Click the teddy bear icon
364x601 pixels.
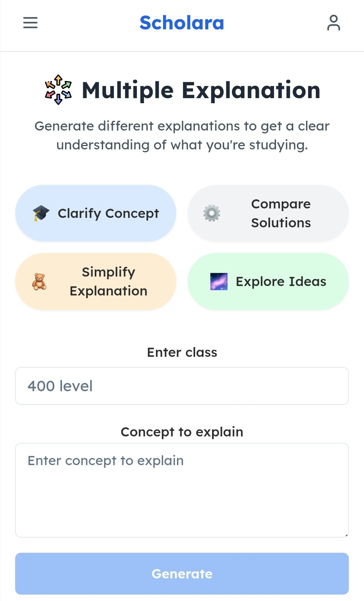pyautogui.click(x=39, y=282)
